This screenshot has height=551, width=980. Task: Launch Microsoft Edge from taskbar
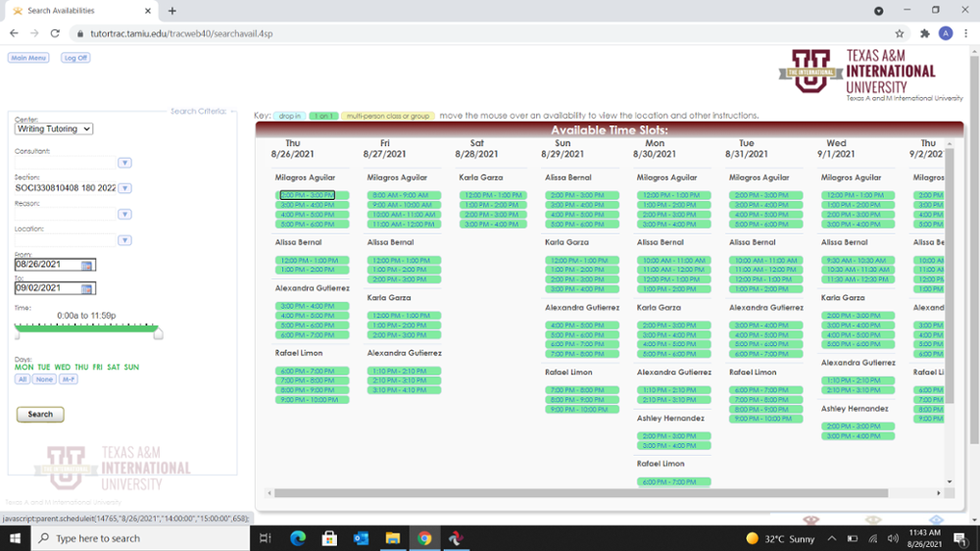tap(298, 538)
